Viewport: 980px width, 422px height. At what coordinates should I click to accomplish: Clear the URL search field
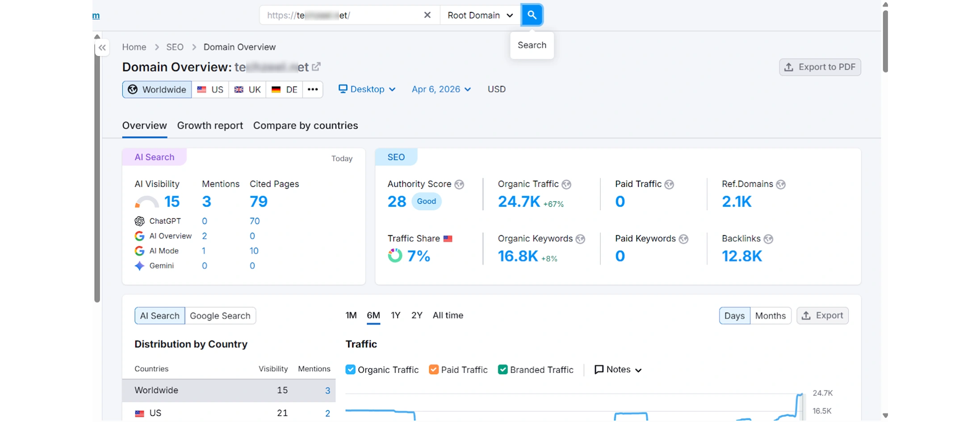coord(427,15)
